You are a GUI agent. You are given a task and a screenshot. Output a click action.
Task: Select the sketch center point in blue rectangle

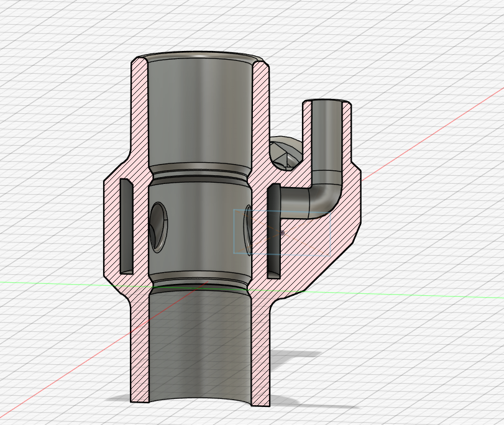[282, 232]
